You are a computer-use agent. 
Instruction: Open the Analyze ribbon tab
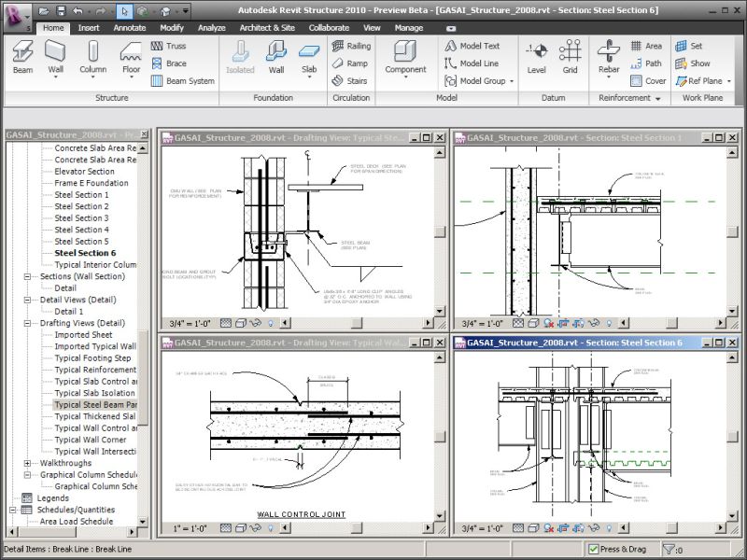click(212, 28)
